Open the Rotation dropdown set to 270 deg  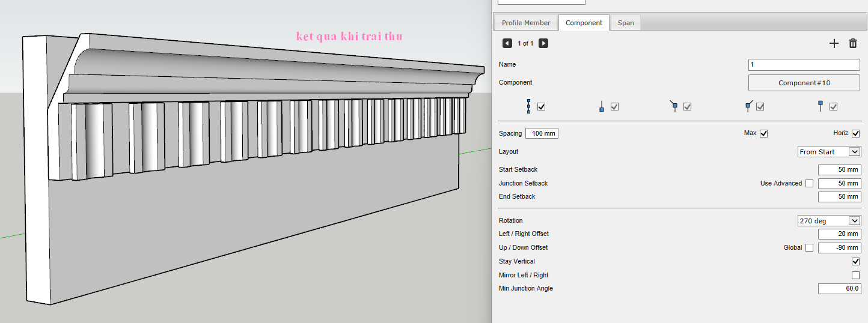pos(829,221)
